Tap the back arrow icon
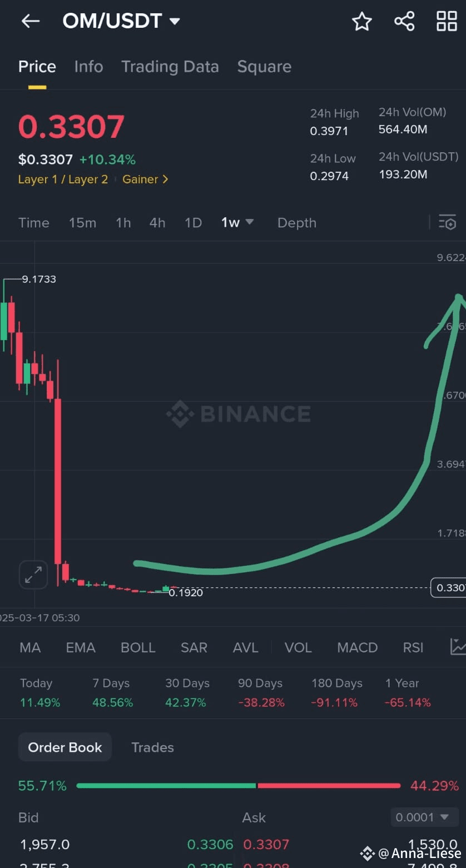The width and height of the screenshot is (466, 868). coord(31,21)
